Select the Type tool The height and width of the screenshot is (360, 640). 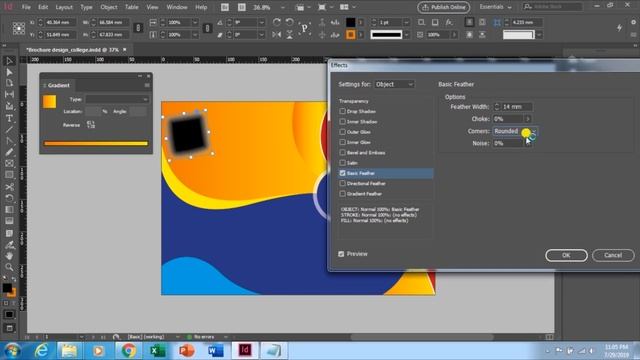(9, 118)
